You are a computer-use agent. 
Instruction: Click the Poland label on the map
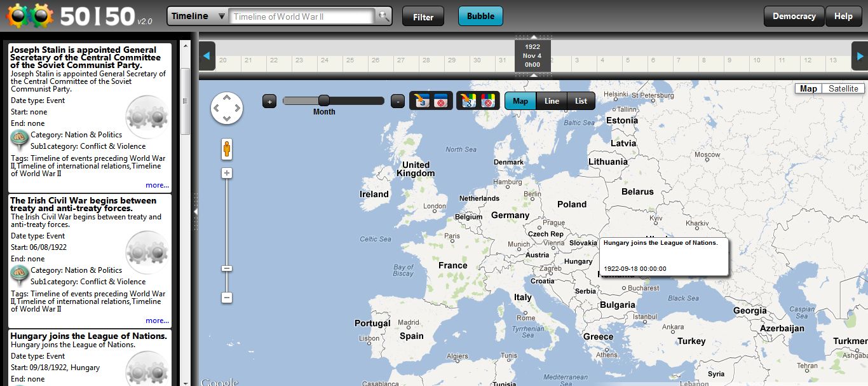572,204
